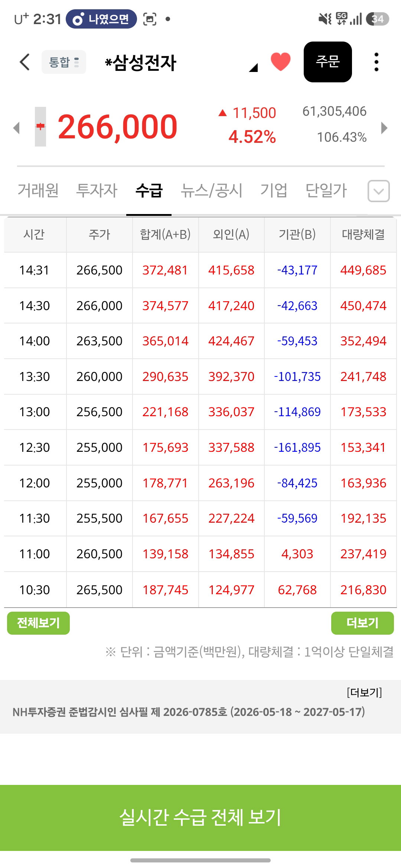Open the 나였으면 music pill in status bar
The width and height of the screenshot is (401, 868).
tap(101, 19)
